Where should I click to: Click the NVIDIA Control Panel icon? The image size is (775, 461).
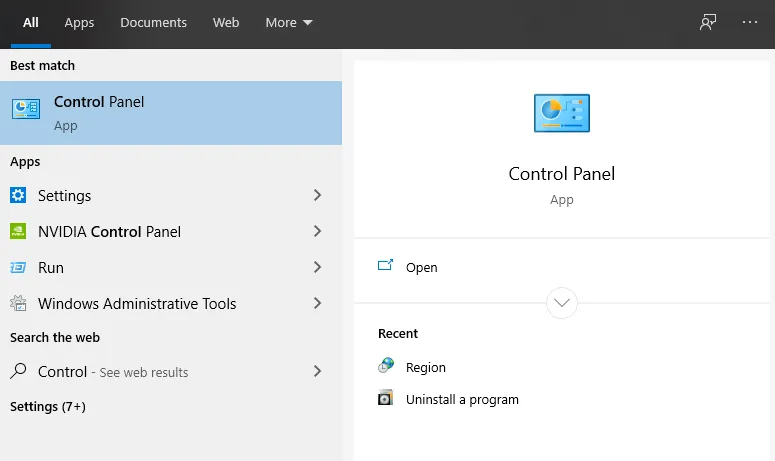coord(18,231)
